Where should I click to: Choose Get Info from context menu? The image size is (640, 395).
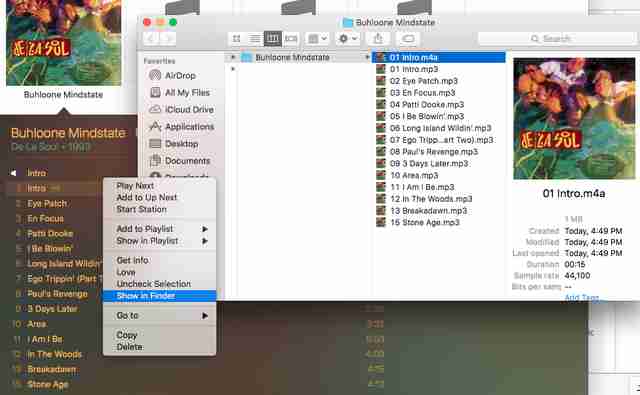(160, 260)
